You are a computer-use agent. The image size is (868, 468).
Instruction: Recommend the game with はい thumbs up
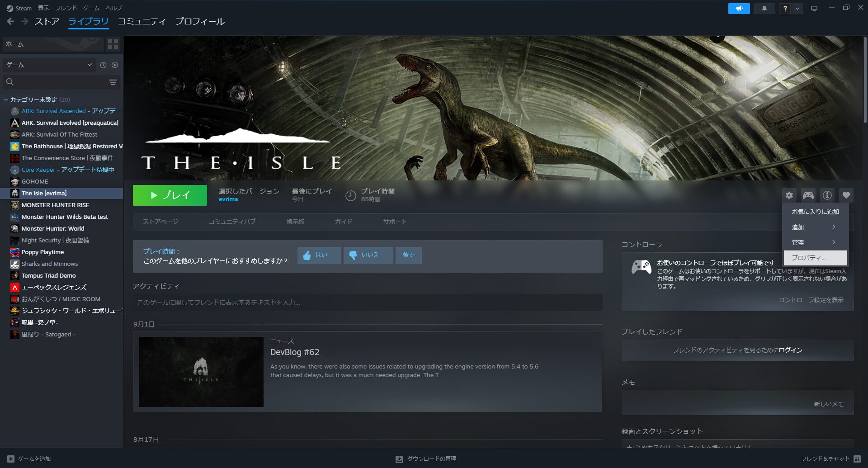tap(319, 255)
